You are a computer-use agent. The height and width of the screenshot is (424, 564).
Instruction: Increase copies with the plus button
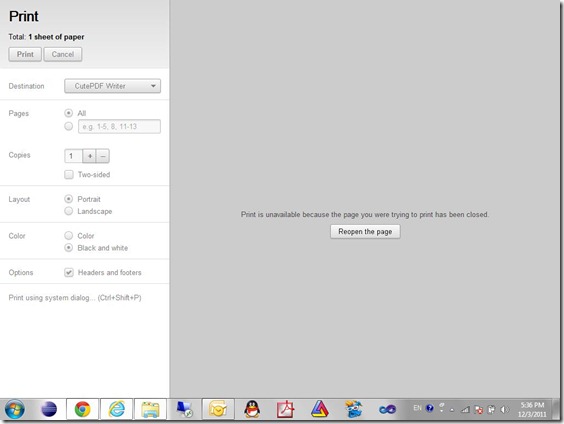(x=90, y=156)
